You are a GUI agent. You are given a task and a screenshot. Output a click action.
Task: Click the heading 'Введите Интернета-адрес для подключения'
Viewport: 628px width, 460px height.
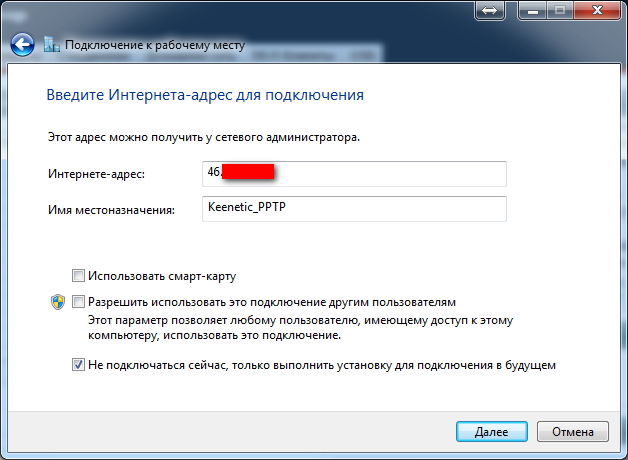205,96
